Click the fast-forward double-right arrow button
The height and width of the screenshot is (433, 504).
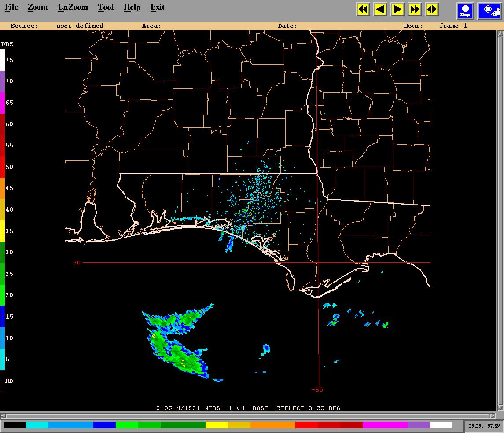pyautogui.click(x=415, y=9)
